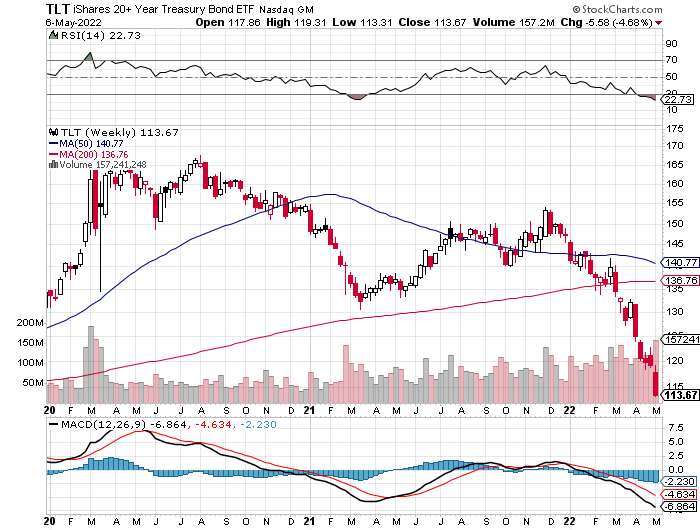Click the red -4.634 MACD signal value
Viewport: 700px width, 530px height.
click(x=212, y=424)
